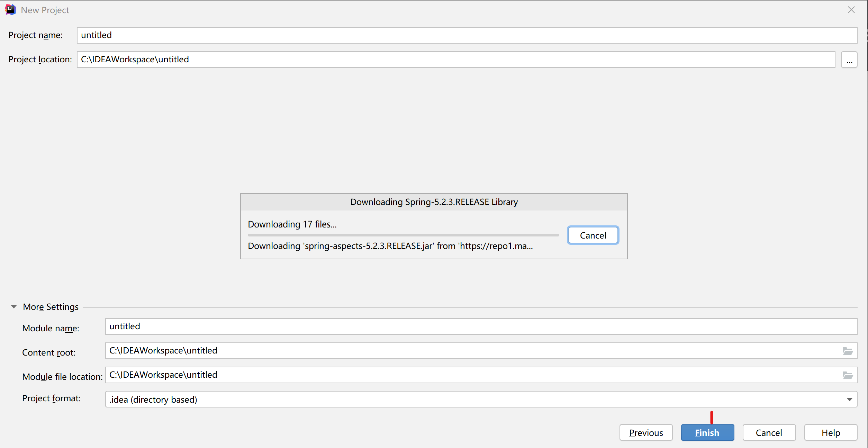The height and width of the screenshot is (448, 868).
Task: Click the 'Module name:' label
Action: [x=51, y=328]
